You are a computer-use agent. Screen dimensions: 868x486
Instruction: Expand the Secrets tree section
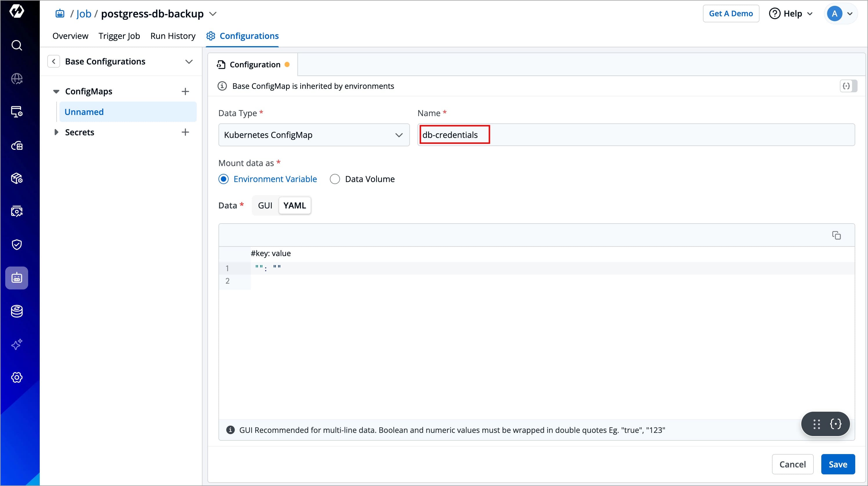tap(56, 132)
